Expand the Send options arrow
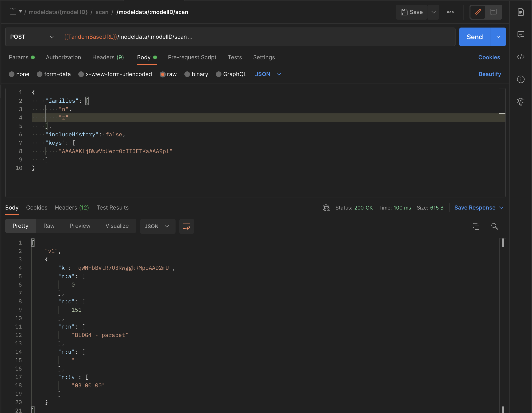This screenshot has height=413, width=532. 498,37
